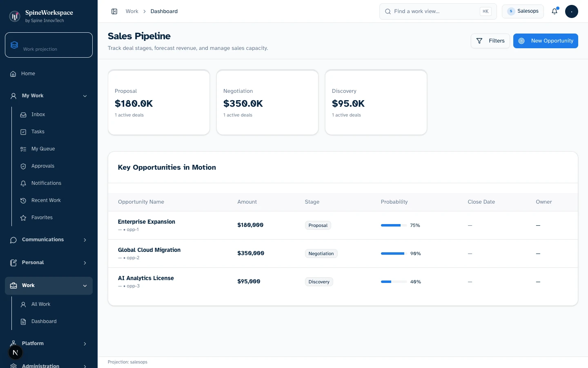The height and width of the screenshot is (368, 588).
Task: Focus the Find a work view search field
Action: (438, 11)
